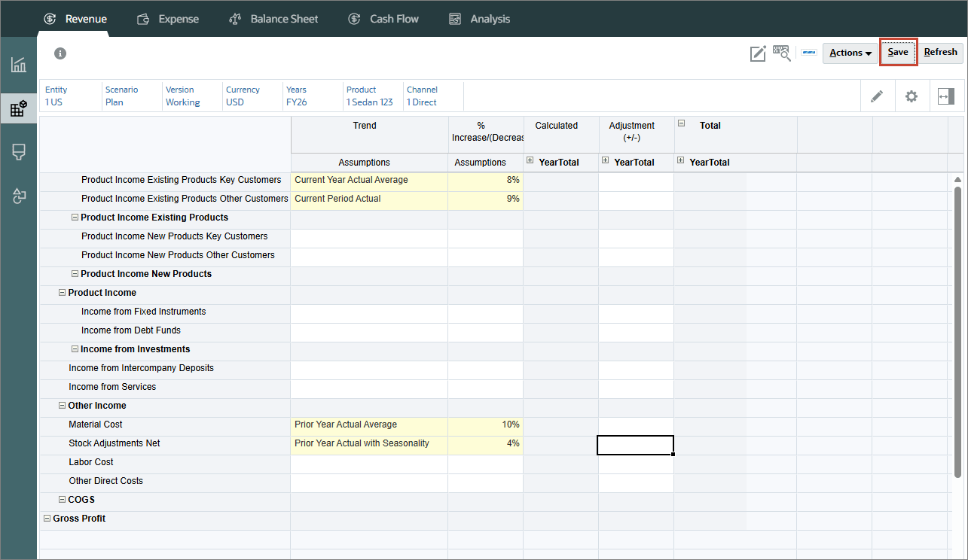Click the Revenue tab dollar icon

[50, 19]
